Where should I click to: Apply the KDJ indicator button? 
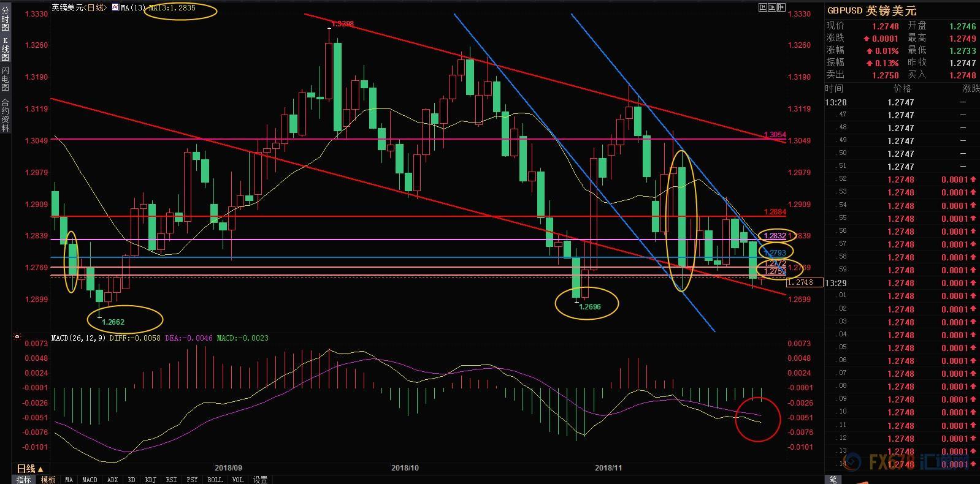coord(150,480)
